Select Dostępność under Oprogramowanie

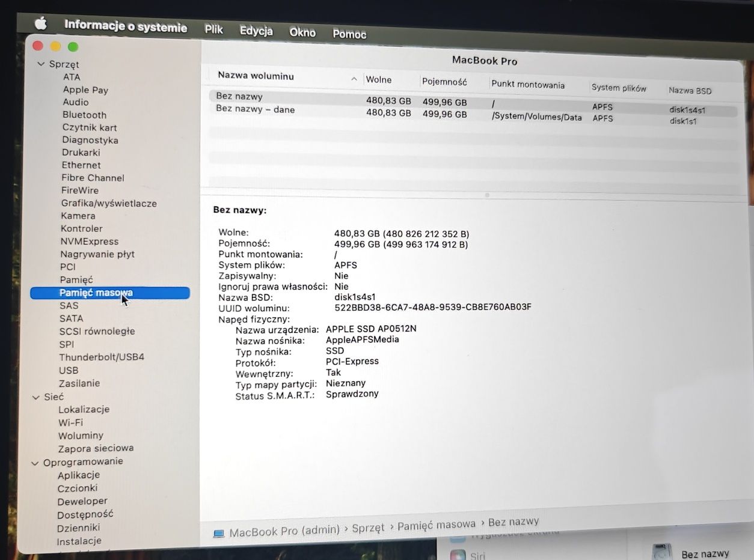[85, 515]
